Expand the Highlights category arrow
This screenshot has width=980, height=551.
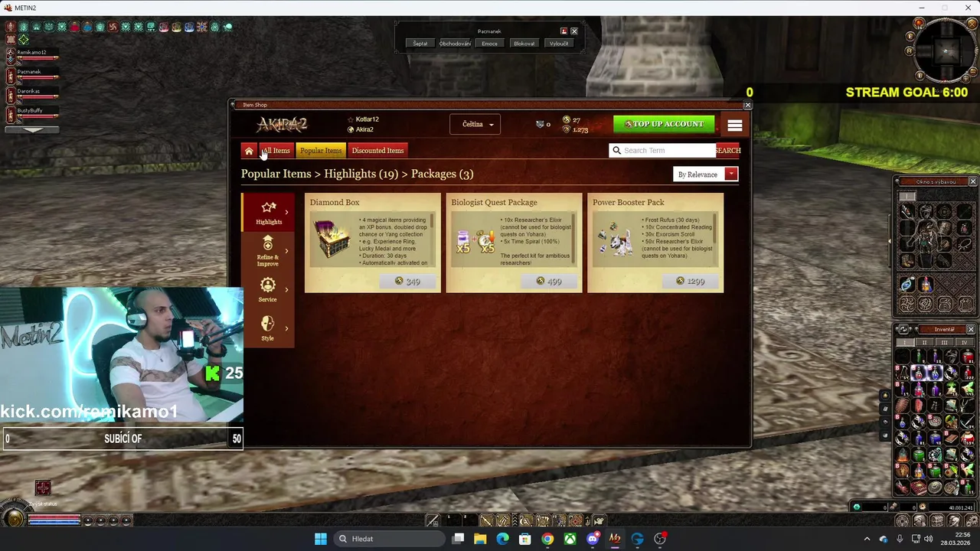pyautogui.click(x=287, y=212)
